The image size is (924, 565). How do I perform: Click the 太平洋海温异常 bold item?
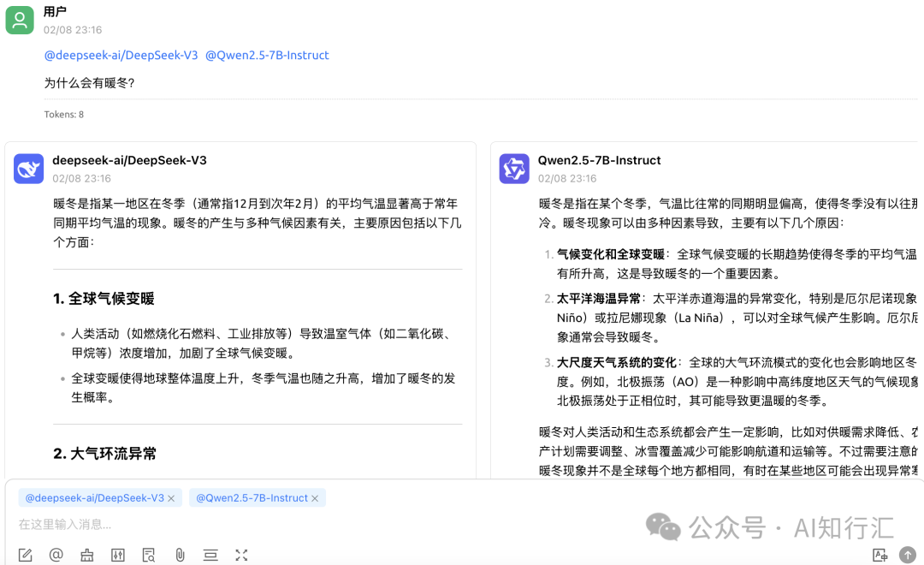pos(599,299)
